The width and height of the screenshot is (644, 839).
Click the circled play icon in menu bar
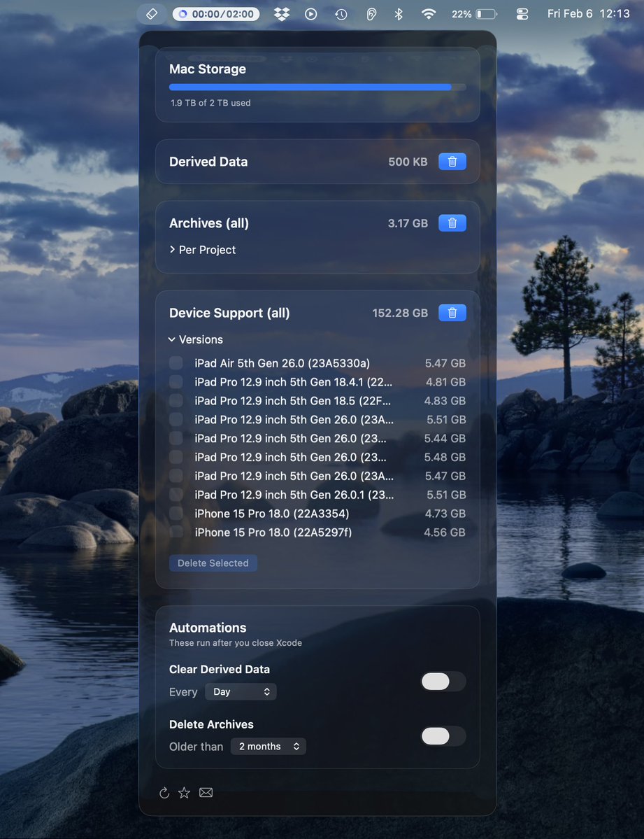[310, 14]
